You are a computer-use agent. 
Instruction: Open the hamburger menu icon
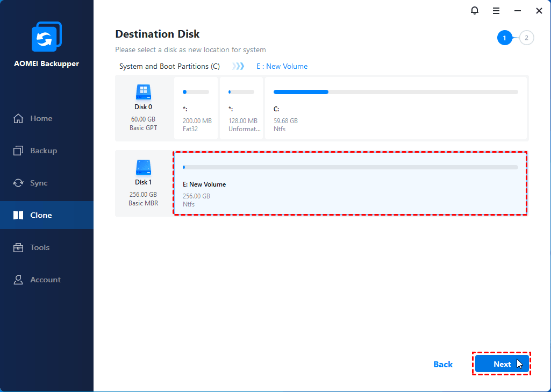[x=496, y=11]
